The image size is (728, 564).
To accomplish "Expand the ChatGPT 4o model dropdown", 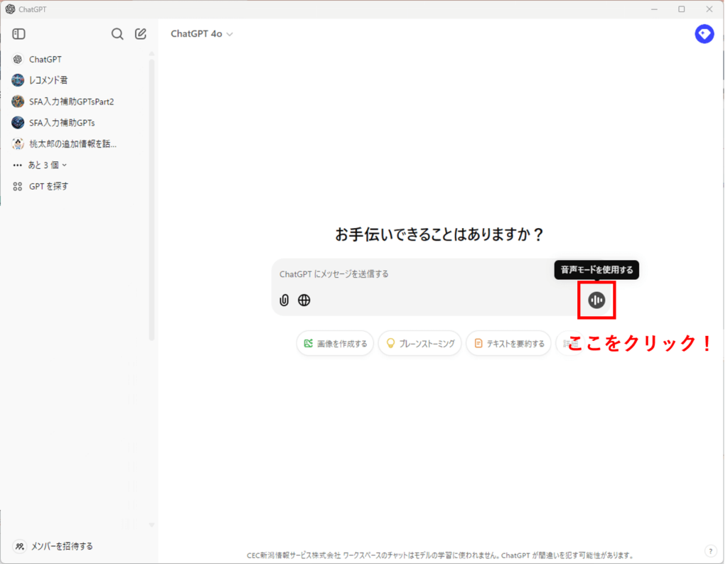I will [202, 34].
